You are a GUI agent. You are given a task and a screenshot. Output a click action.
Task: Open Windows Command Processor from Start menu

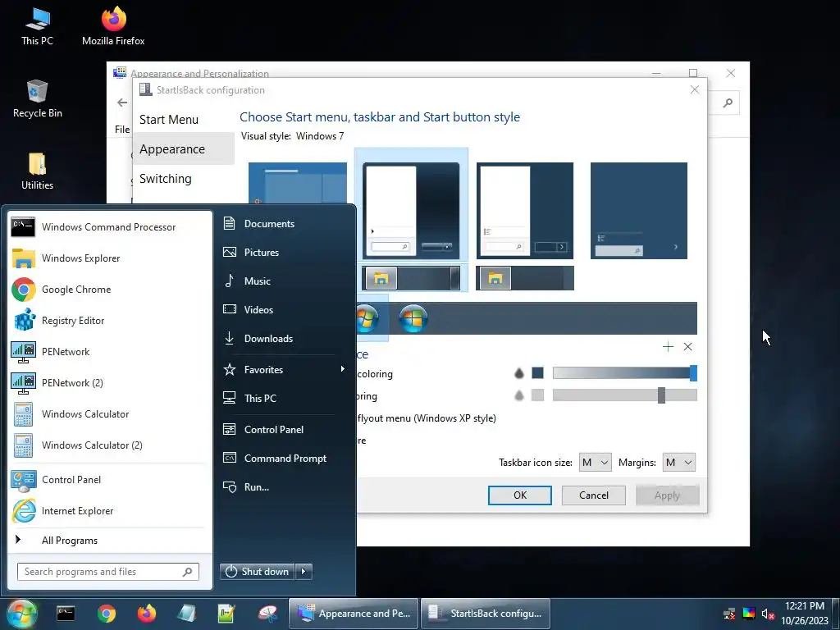click(x=109, y=227)
